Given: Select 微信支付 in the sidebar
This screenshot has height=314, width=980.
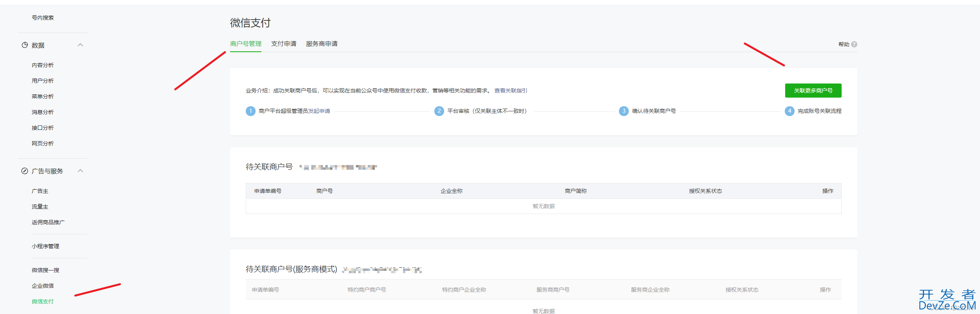Looking at the screenshot, I should (x=43, y=301).
